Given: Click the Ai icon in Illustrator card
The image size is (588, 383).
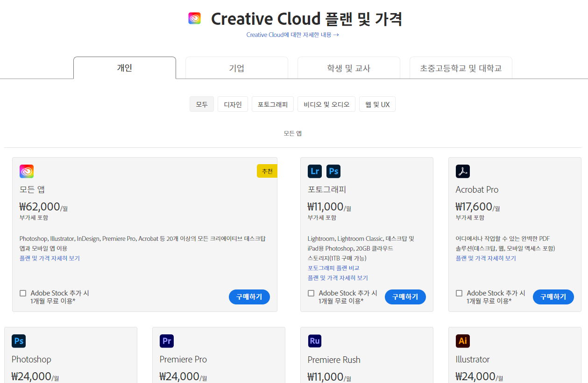Looking at the screenshot, I should click(463, 341).
